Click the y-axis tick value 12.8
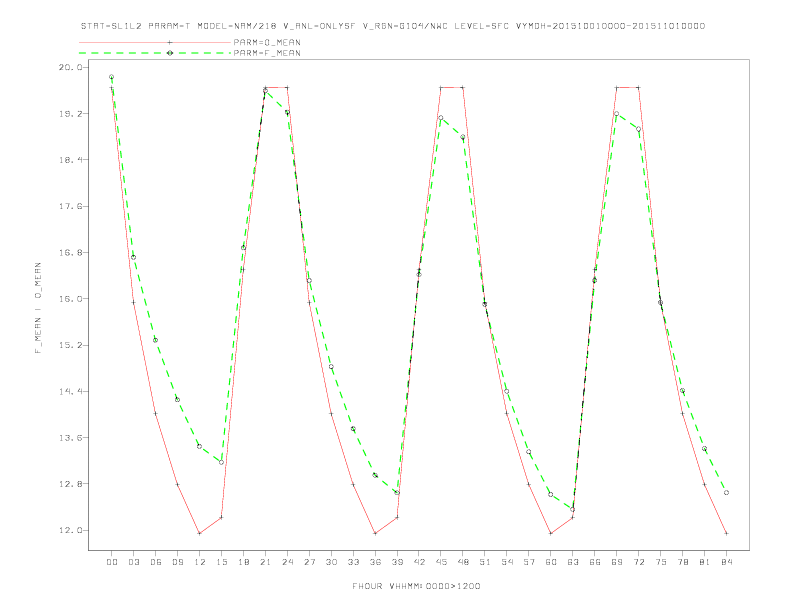The height and width of the screenshot is (612, 792). 70,484
